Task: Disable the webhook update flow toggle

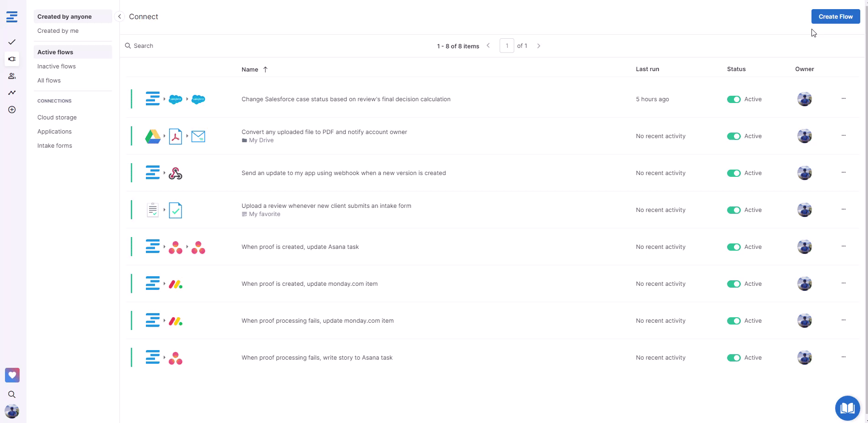Action: click(734, 173)
